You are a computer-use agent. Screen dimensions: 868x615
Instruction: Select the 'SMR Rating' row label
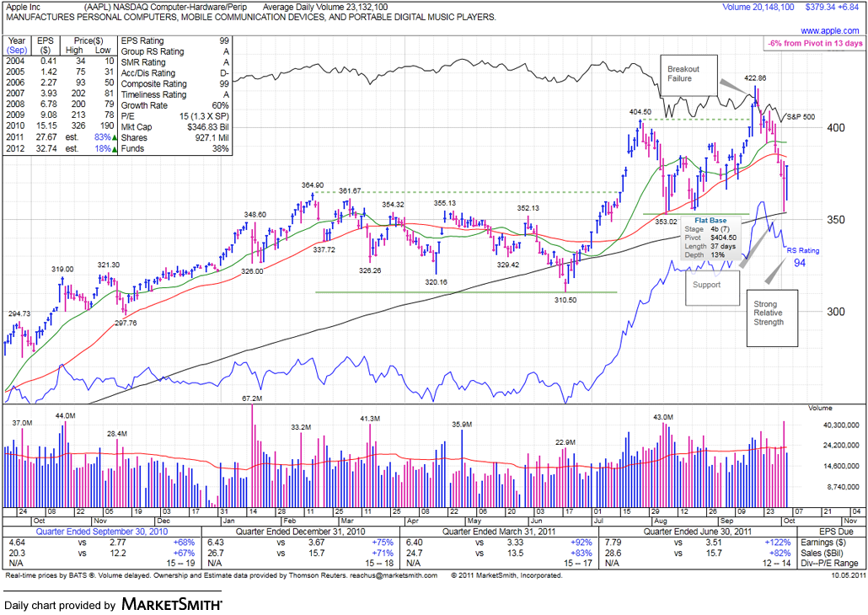tap(142, 62)
